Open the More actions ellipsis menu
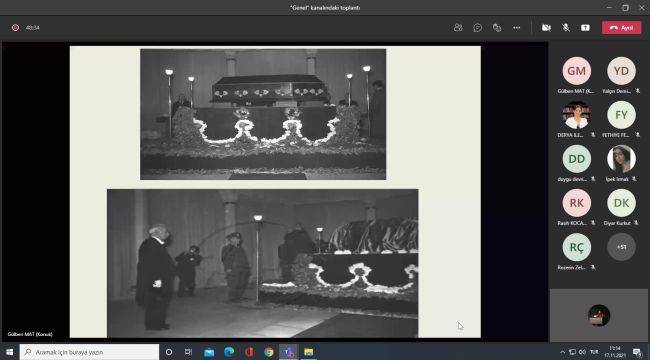Viewport: 650px width, 360px height. [x=517, y=28]
